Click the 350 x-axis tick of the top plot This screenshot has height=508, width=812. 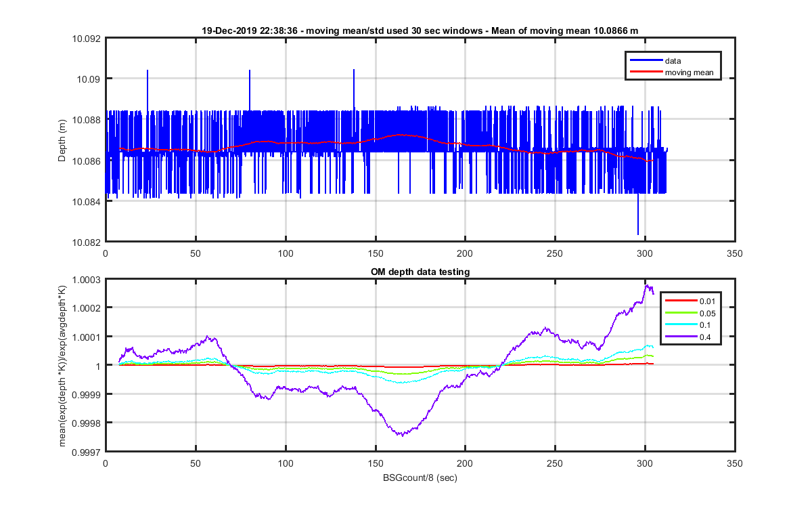(735, 253)
